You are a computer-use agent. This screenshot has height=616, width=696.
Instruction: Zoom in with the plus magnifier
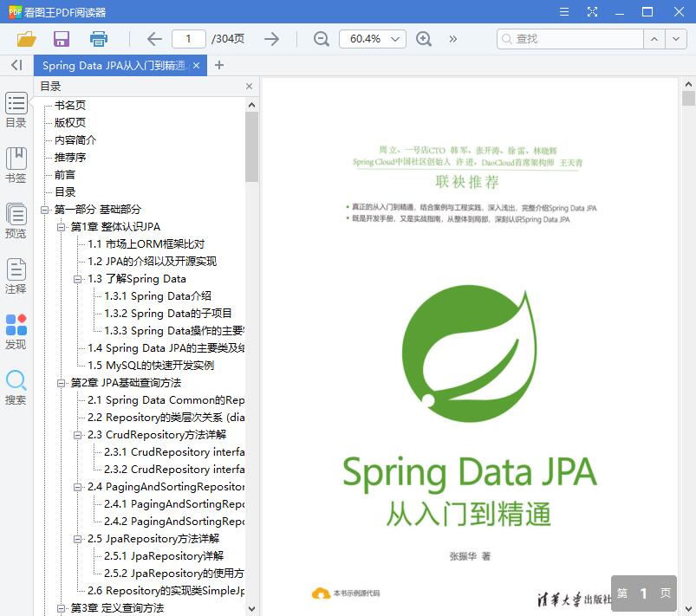(424, 39)
